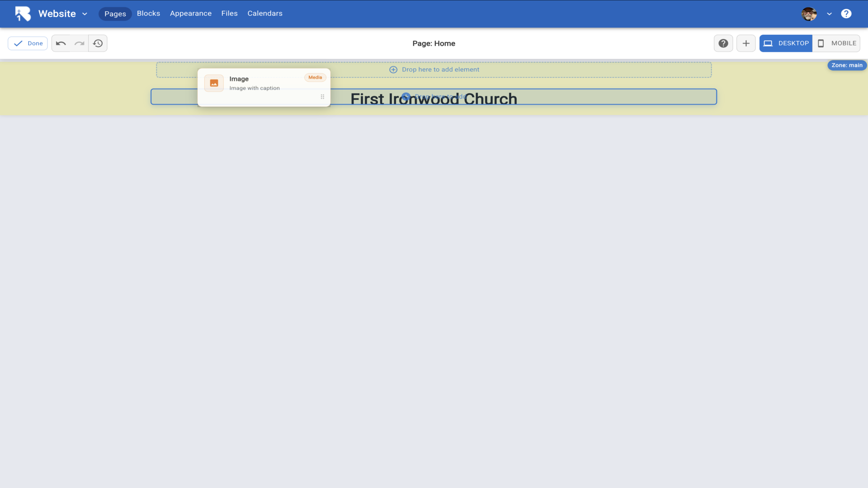Expand the Website dropdown chevron
Image resolution: width=868 pixels, height=488 pixels.
pos(85,14)
